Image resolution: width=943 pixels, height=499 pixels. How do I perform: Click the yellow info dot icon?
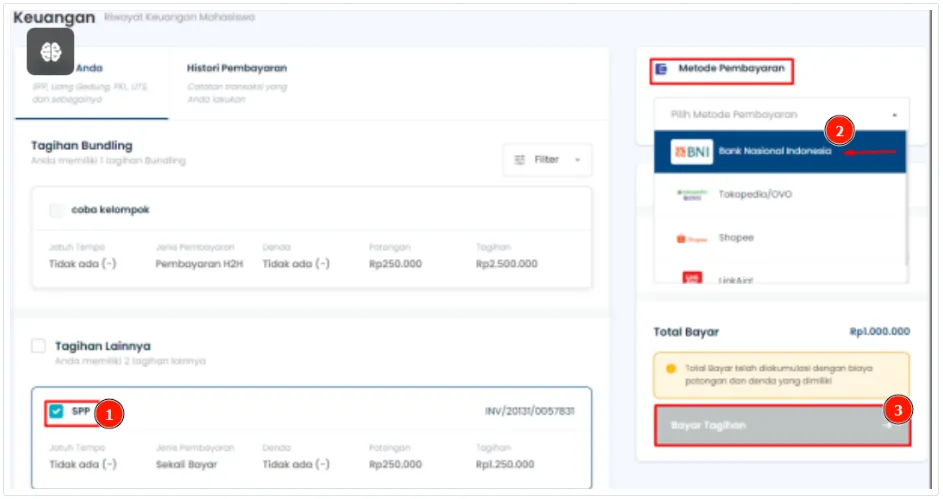[671, 369]
